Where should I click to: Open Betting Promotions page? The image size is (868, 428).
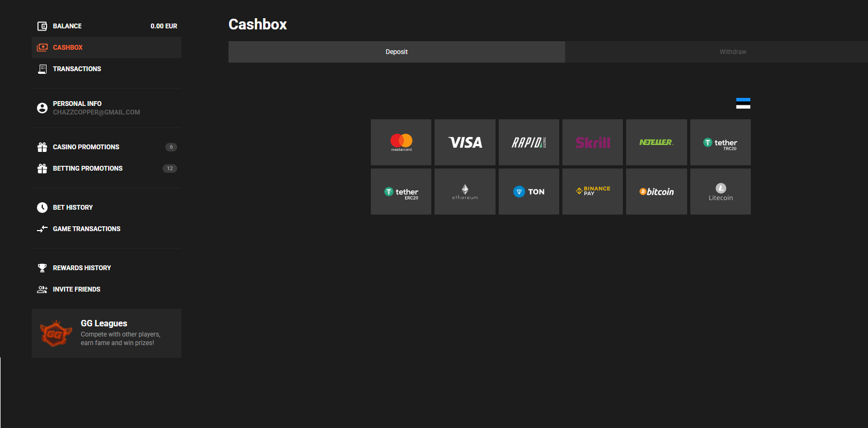click(106, 169)
